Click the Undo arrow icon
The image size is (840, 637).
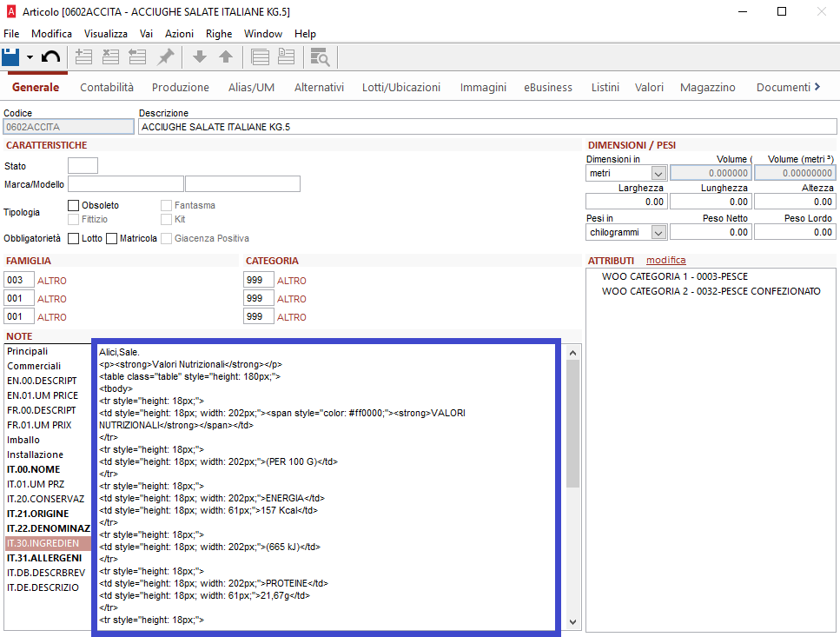[50, 57]
